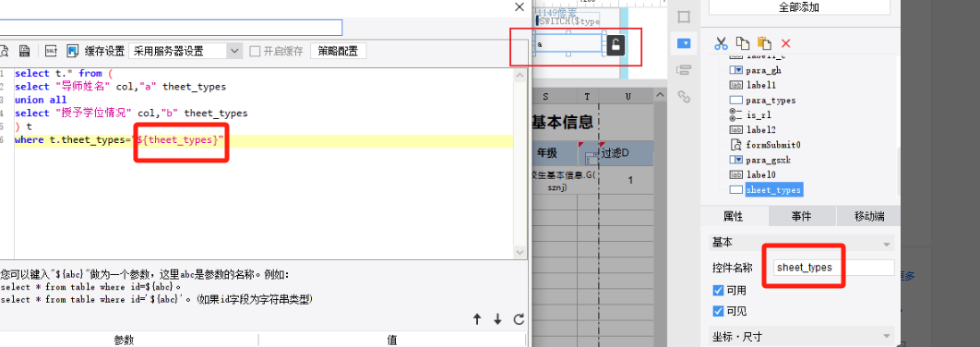
Task: Switch to the 属性 tab
Action: 733,216
